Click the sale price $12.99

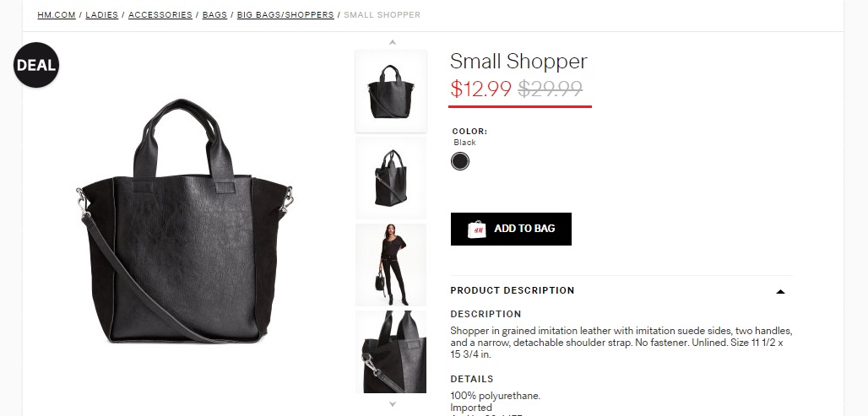click(480, 89)
